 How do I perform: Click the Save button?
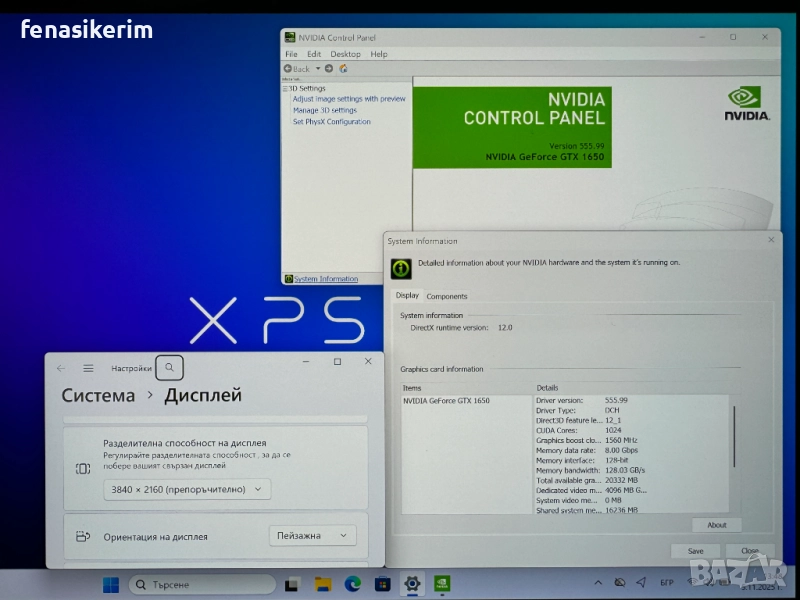pyautogui.click(x=695, y=551)
